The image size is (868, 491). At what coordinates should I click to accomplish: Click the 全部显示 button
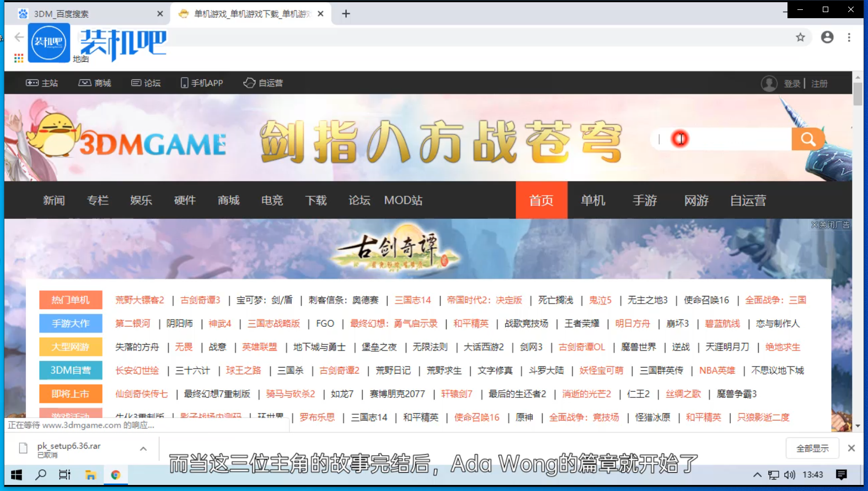(x=812, y=448)
